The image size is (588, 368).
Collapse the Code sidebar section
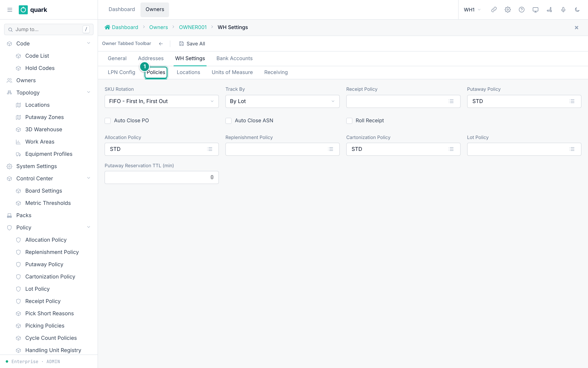(88, 43)
